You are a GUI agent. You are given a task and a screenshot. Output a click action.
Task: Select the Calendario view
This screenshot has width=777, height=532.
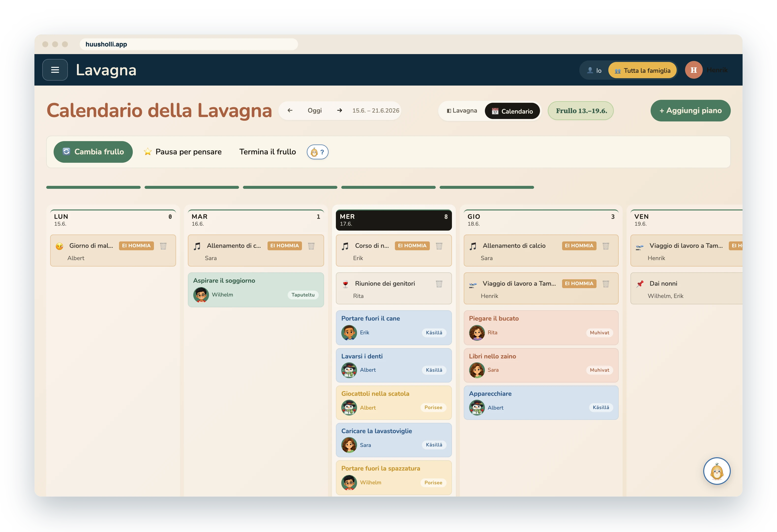coord(512,111)
